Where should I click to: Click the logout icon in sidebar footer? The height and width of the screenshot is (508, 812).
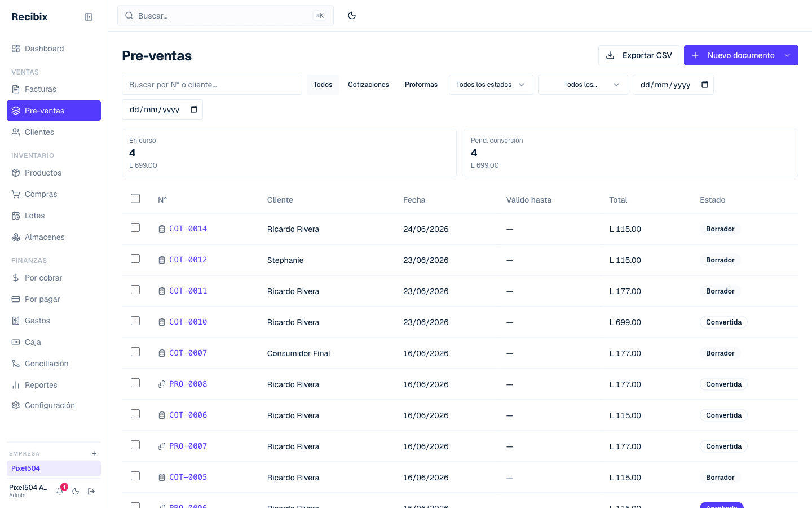point(91,491)
